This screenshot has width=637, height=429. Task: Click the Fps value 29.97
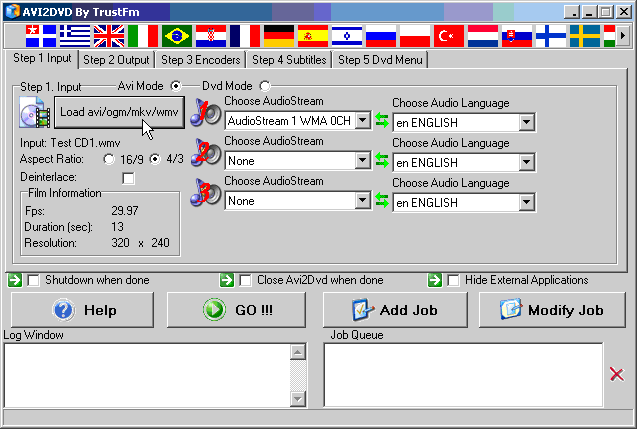[x=125, y=211]
